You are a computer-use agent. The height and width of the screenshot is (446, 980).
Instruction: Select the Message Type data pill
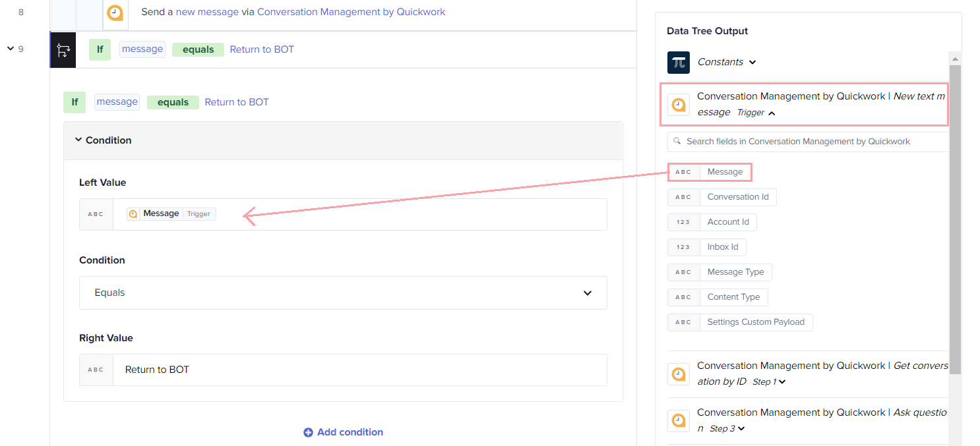coord(720,272)
